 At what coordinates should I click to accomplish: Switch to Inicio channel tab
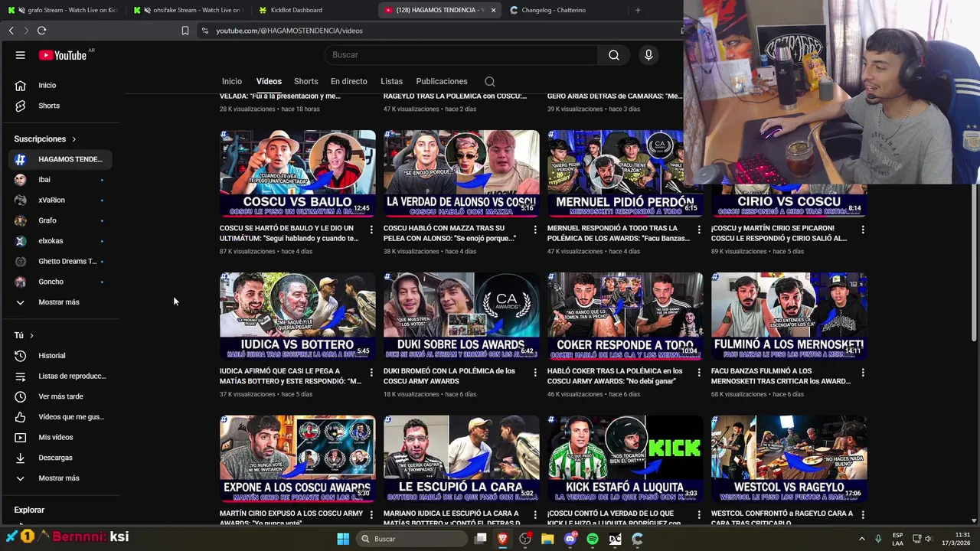(x=232, y=81)
